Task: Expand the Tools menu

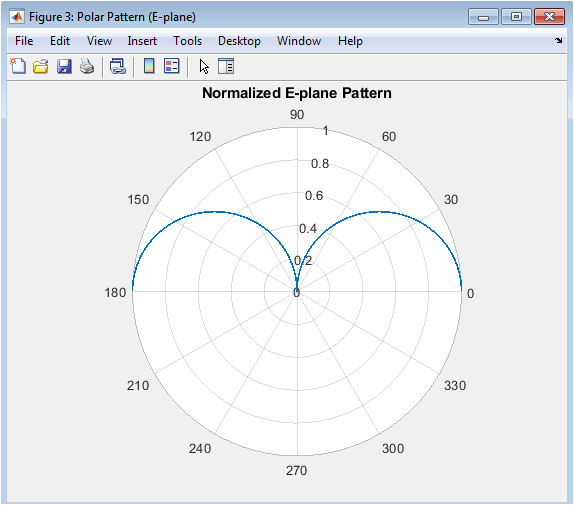Action: pyautogui.click(x=187, y=41)
